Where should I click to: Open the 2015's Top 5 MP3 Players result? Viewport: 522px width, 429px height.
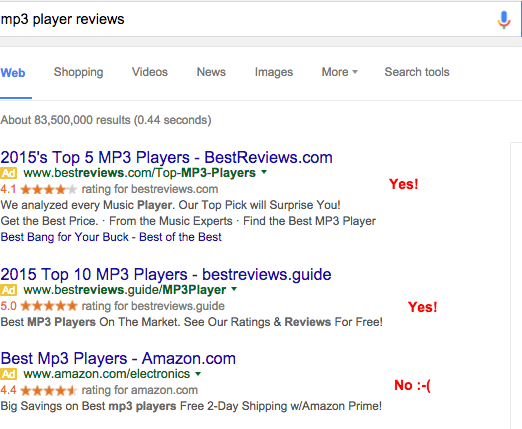point(167,157)
